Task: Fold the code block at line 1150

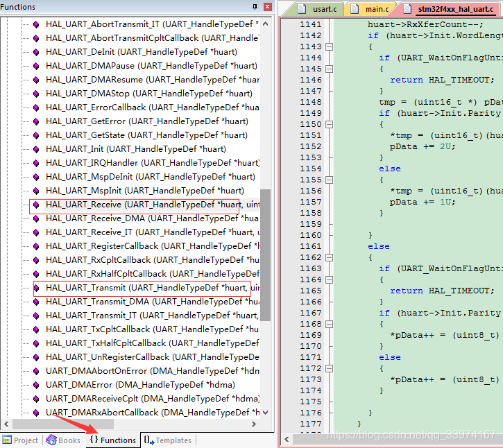Action: (329, 124)
